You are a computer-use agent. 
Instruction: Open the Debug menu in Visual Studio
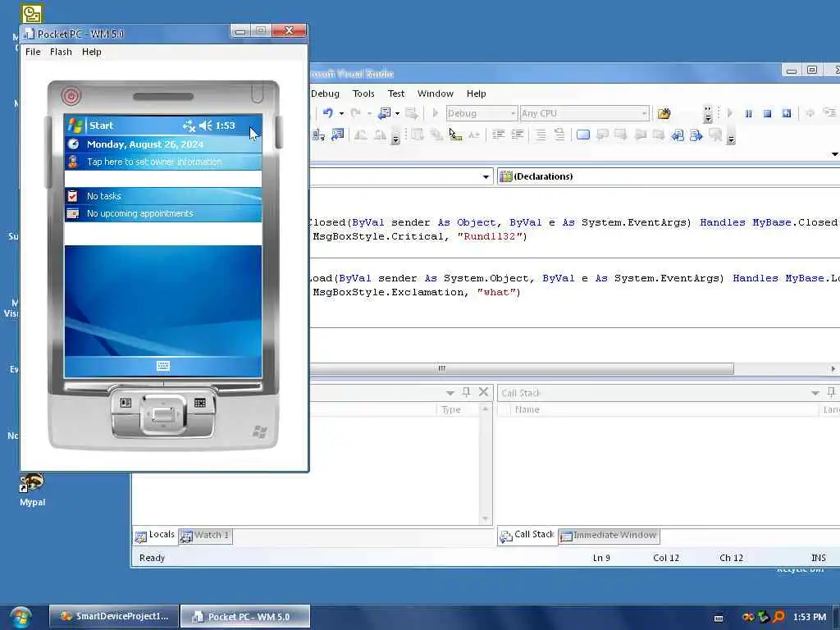coord(325,94)
